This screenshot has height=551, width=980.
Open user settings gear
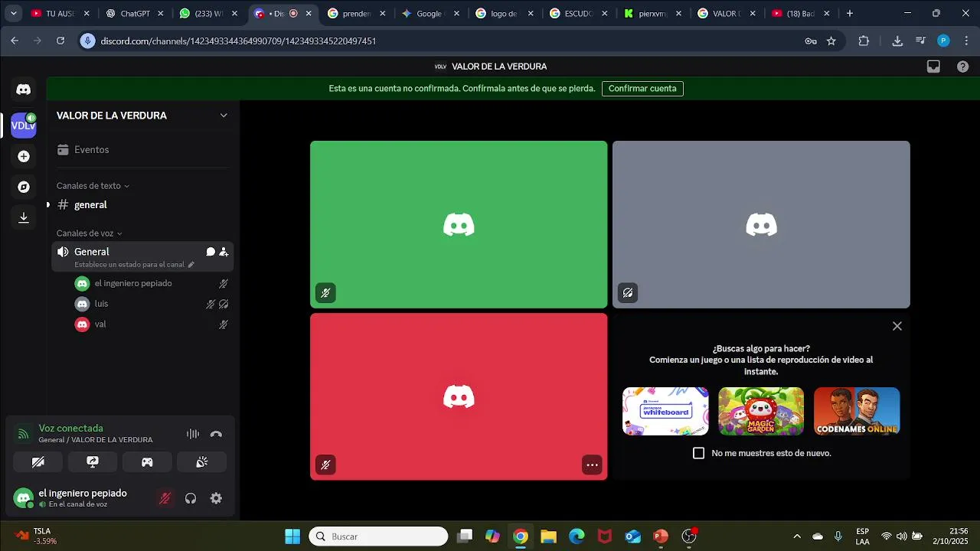tap(216, 498)
